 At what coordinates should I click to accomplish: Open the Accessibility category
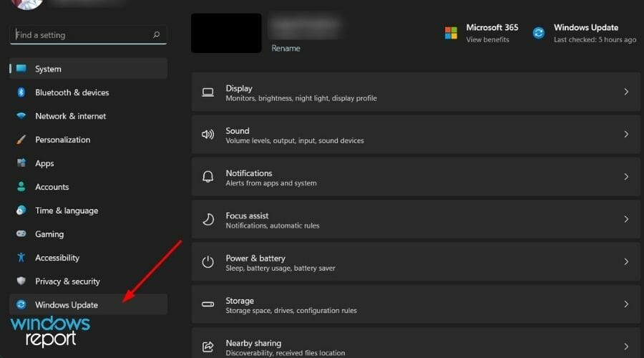[x=88, y=258]
